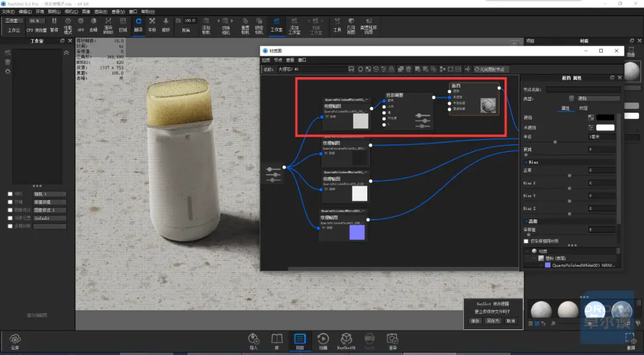Viewport: 644px width, 355px height.
Task: Toggle the 多层材质 checkbox in Studios panel
Action: click(x=10, y=226)
